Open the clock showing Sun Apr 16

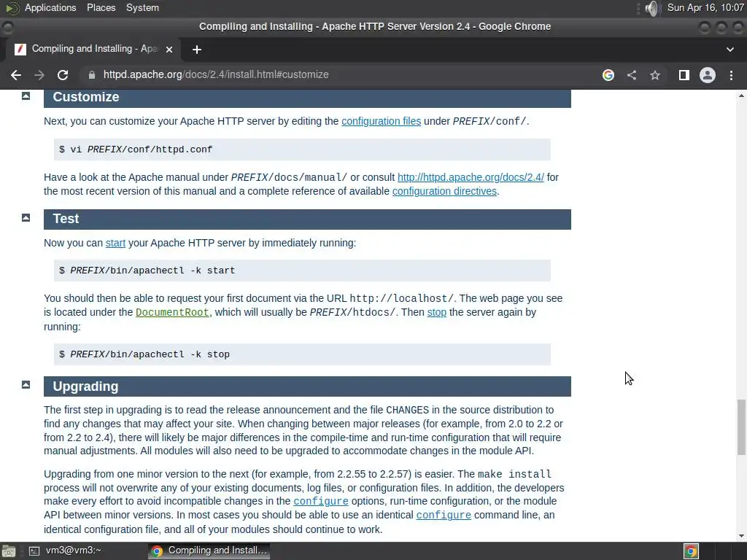click(x=705, y=7)
